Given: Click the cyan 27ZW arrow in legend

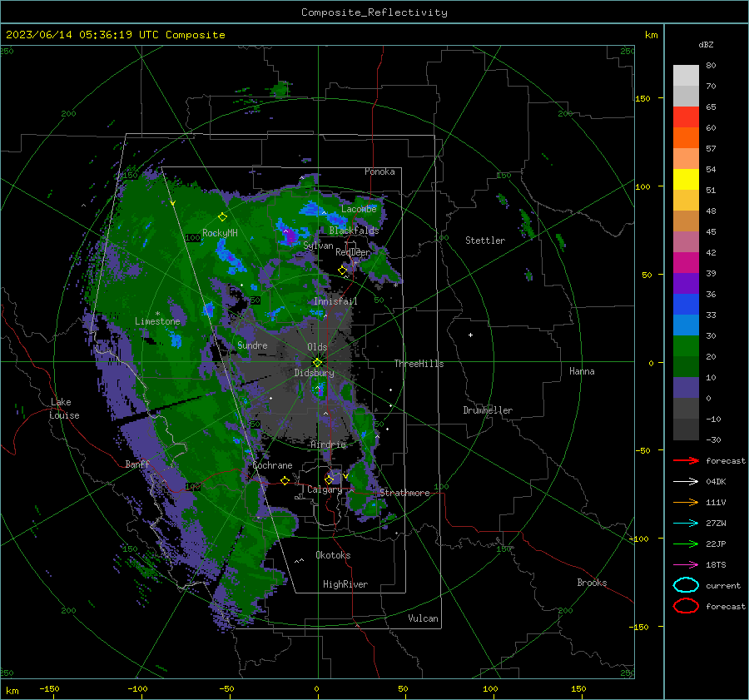Looking at the screenshot, I should coord(686,524).
